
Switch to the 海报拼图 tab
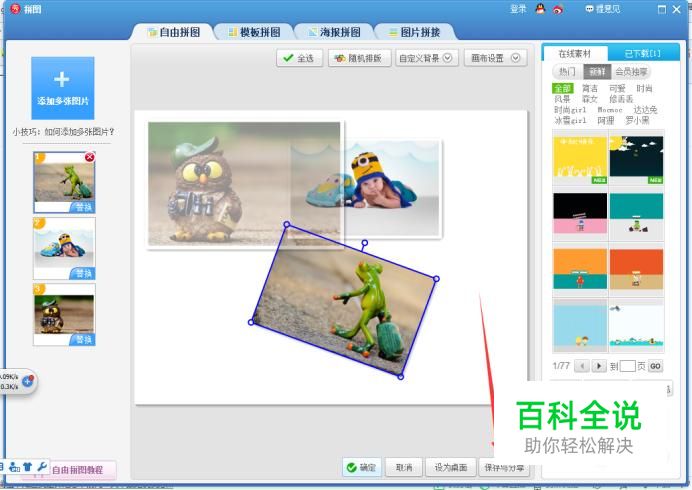335,32
